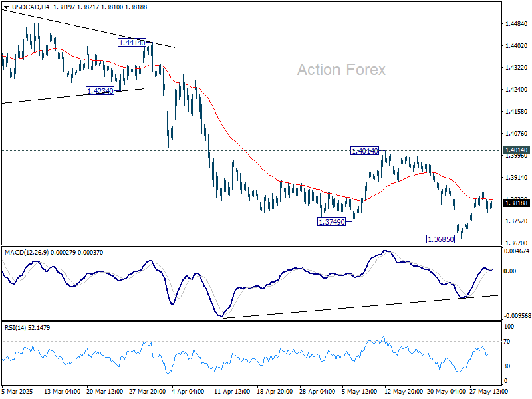Open the chart dropdown arrow beside USDCAD,H4

point(6,7)
